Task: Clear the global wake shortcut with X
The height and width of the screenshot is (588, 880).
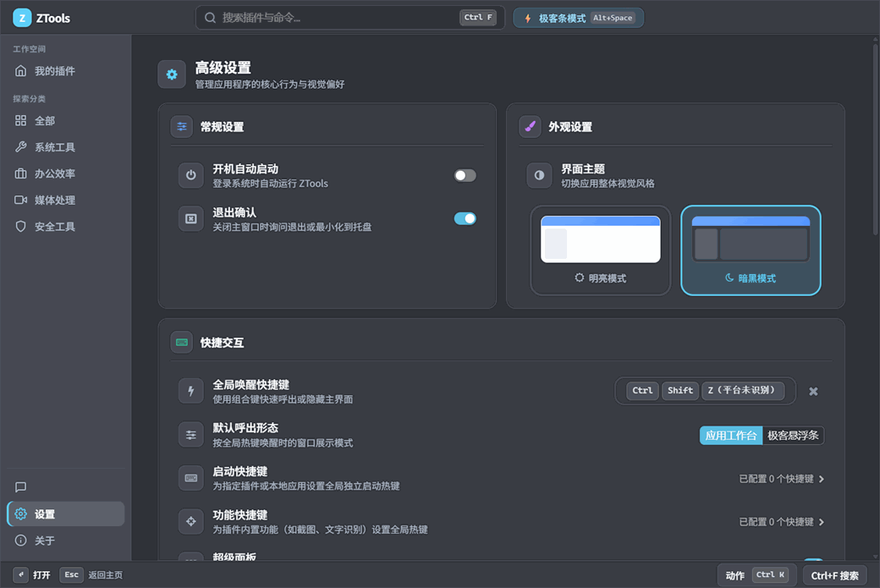Action: [x=813, y=392]
